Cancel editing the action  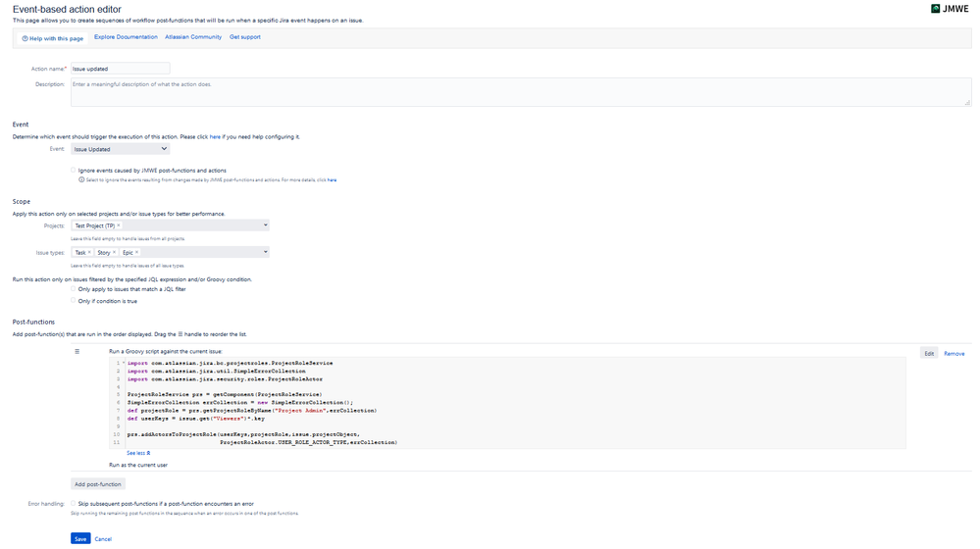pyautogui.click(x=103, y=539)
